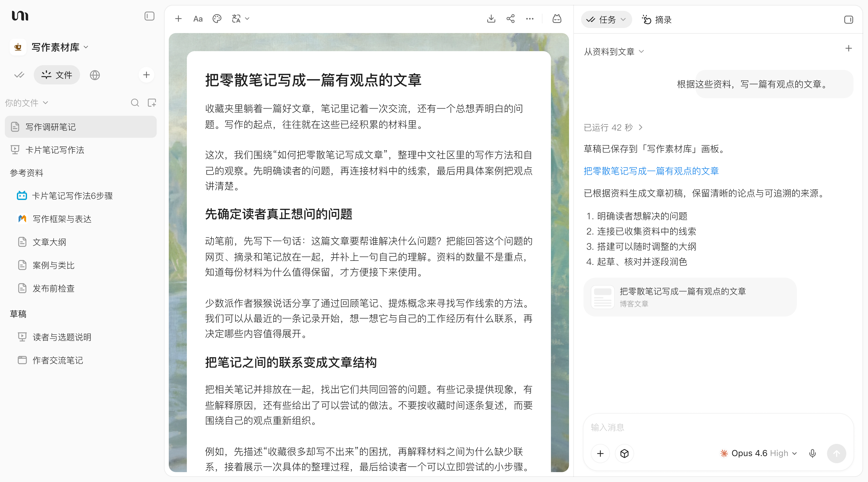Toggle the AI assistant cat icon
The image size is (868, 482).
[x=557, y=19]
